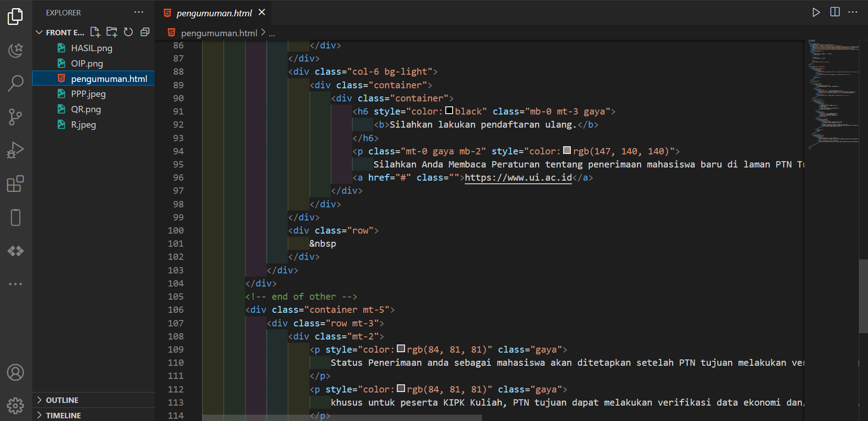Screen dimensions: 868x421
Task: Close the pengumuman.html tab
Action: pyautogui.click(x=262, y=13)
